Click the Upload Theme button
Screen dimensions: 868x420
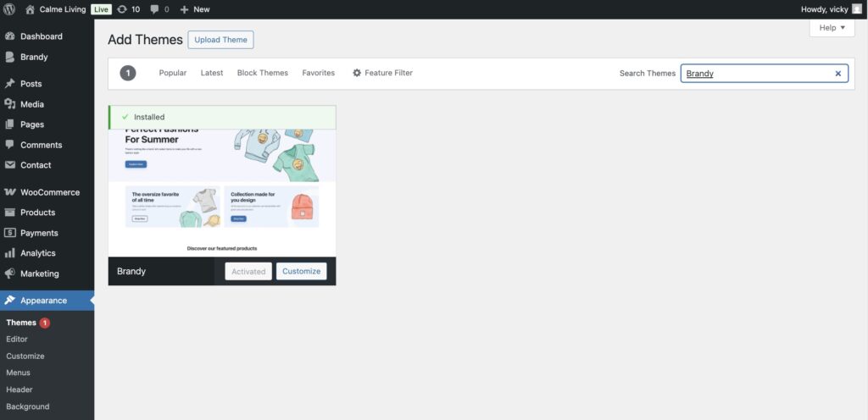point(220,40)
